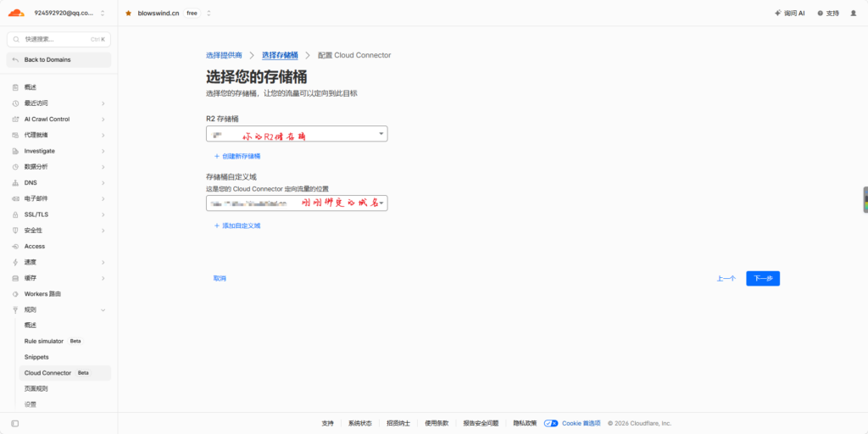This screenshot has width=868, height=434.
Task: Click the DNS sidebar icon
Action: (15, 183)
